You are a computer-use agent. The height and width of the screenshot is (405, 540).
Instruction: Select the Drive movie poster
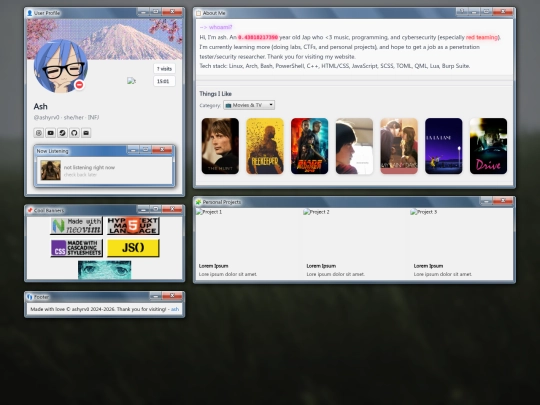point(488,146)
